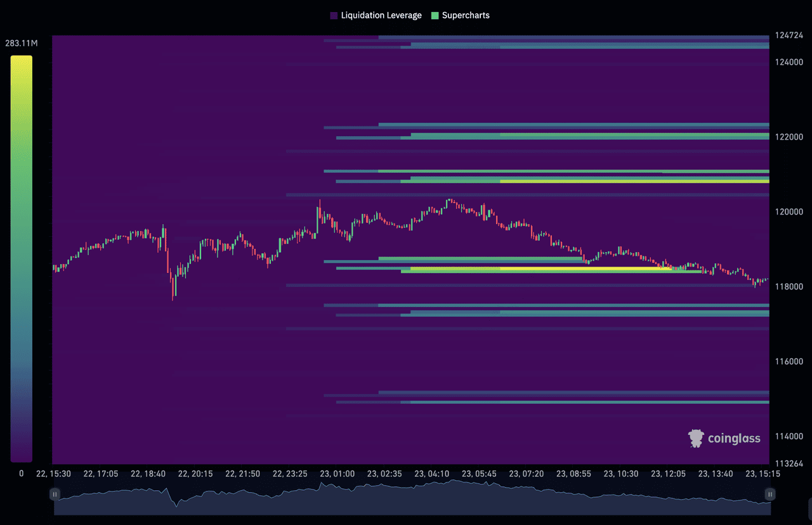The image size is (812, 525).
Task: Click the Supercharts legend label
Action: coord(466,15)
